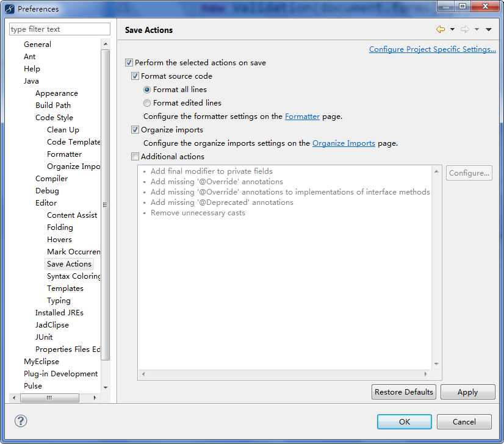The width and height of the screenshot is (504, 444).
Task: Confirm with the OK button
Action: click(x=405, y=421)
